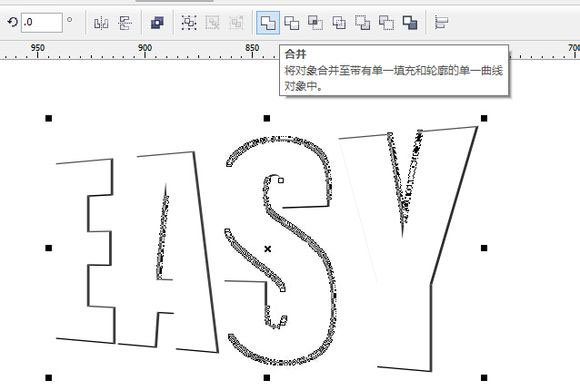580x390 pixels.
Task: Click the highlighted Weld (合并) icon
Action: [268, 23]
